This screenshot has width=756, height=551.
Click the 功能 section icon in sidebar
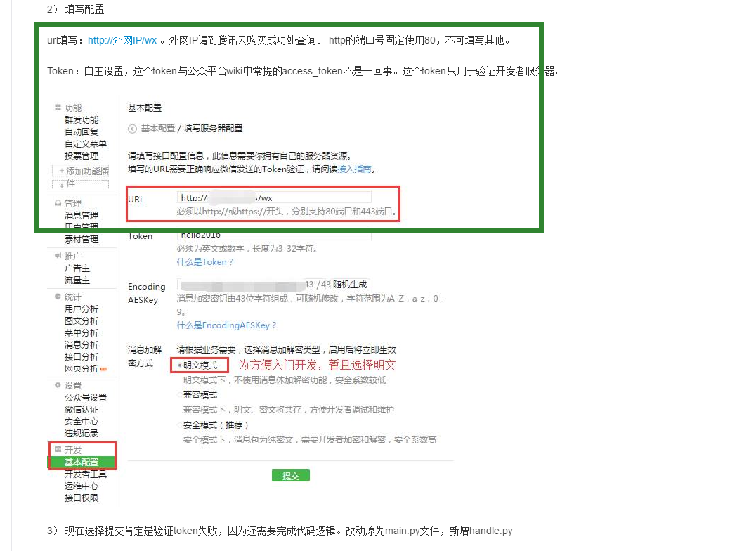click(57, 107)
